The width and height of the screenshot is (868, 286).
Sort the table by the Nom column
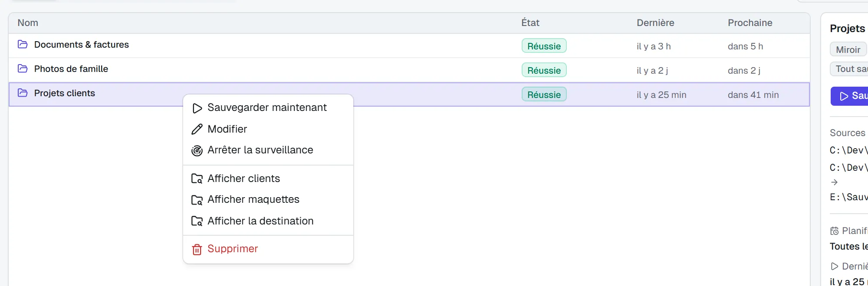click(28, 23)
